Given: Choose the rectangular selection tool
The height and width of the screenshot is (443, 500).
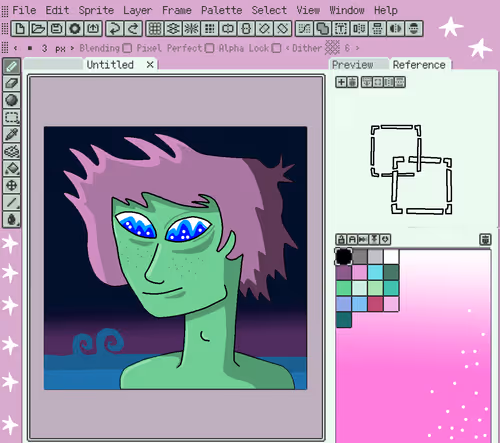Looking at the screenshot, I should pyautogui.click(x=12, y=117).
